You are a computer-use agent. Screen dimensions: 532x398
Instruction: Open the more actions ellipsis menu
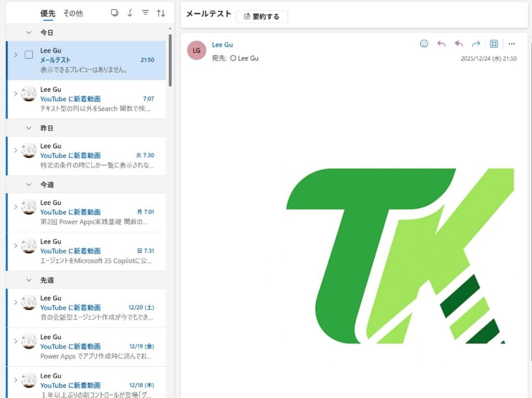[512, 44]
